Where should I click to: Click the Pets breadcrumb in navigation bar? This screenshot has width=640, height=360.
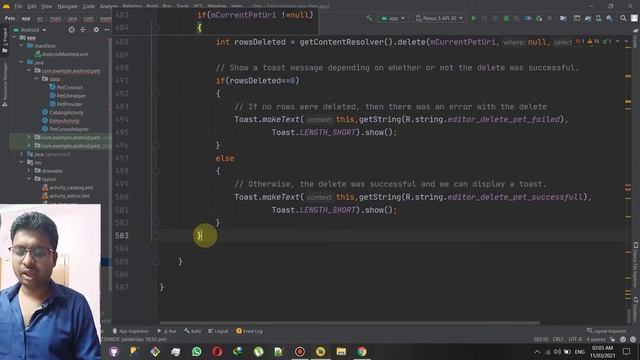click(10, 18)
